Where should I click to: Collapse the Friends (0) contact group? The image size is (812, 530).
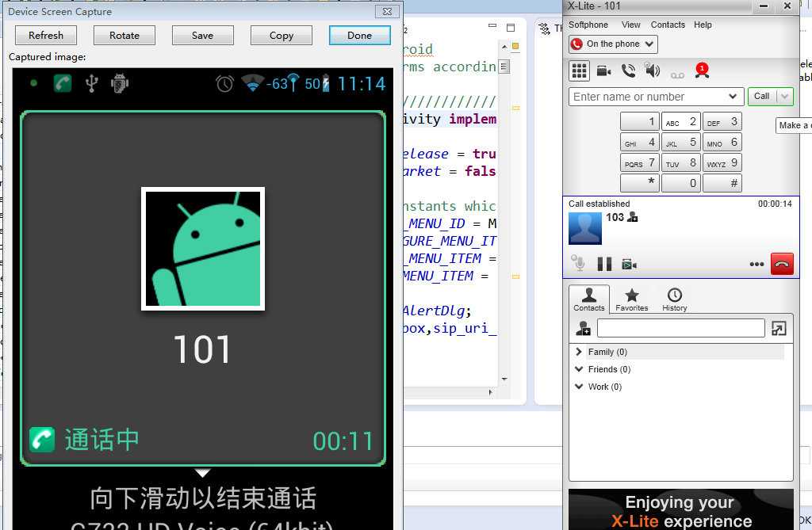click(x=579, y=369)
